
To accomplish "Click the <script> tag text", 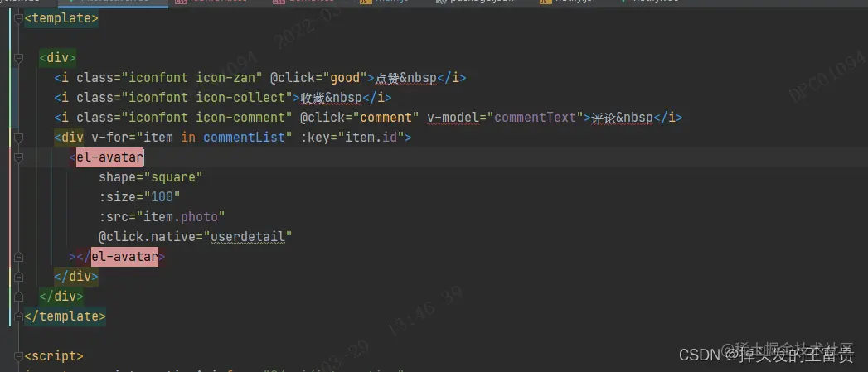I will [x=54, y=356].
